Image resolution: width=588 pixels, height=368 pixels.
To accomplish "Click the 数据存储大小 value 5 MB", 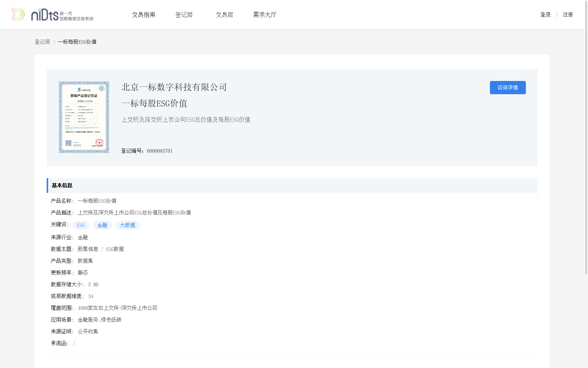I will coord(93,284).
